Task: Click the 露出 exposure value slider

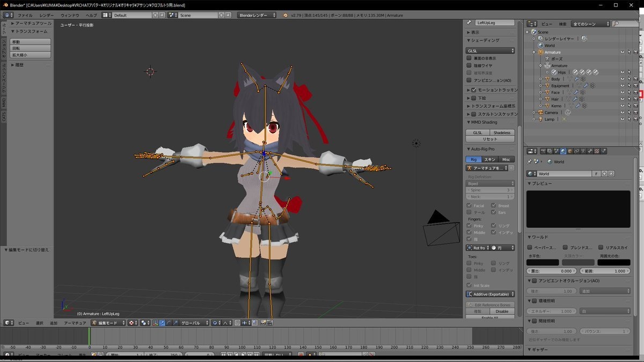Action: pyautogui.click(x=551, y=271)
